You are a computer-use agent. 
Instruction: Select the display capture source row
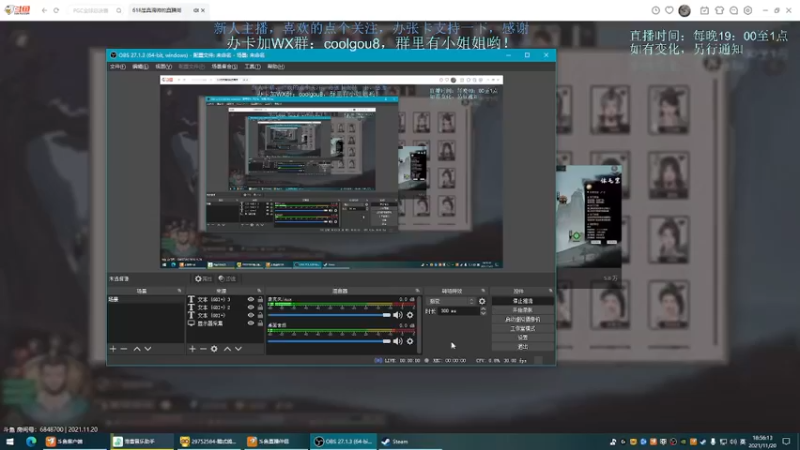pyautogui.click(x=225, y=323)
